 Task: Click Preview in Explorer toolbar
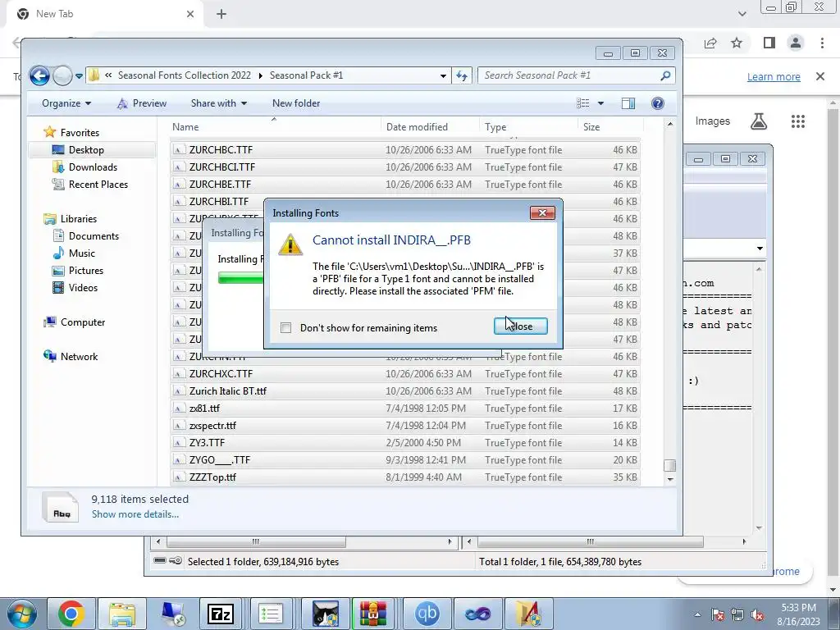142,103
